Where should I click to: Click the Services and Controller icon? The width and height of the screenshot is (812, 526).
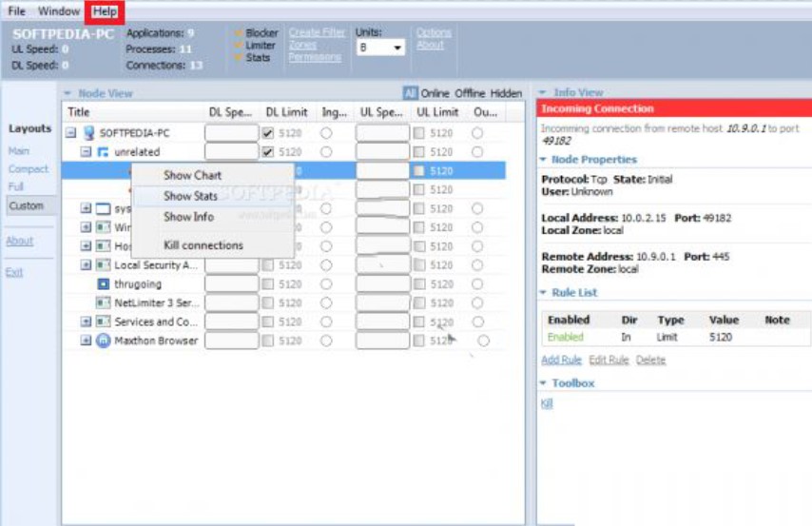[104, 322]
